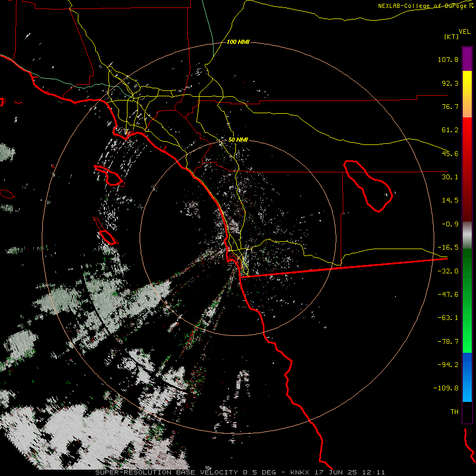This screenshot has width=476, height=476.
Task: Click the 50 NMI range ring label
Action: pos(239,140)
